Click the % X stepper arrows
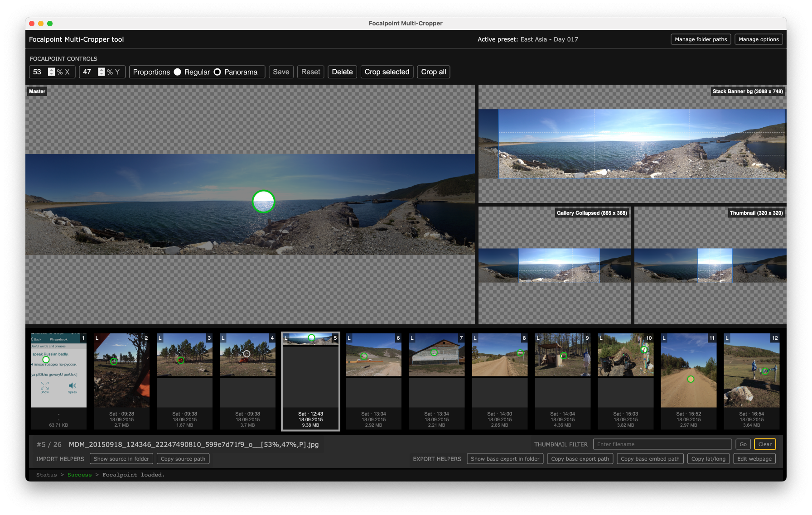This screenshot has height=515, width=812. (x=51, y=72)
